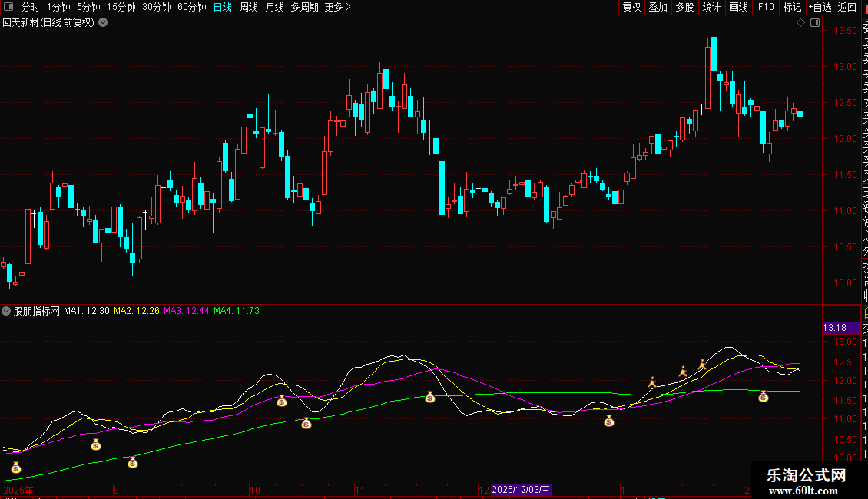Click the 2025/12/03/三 date marker

(521, 490)
